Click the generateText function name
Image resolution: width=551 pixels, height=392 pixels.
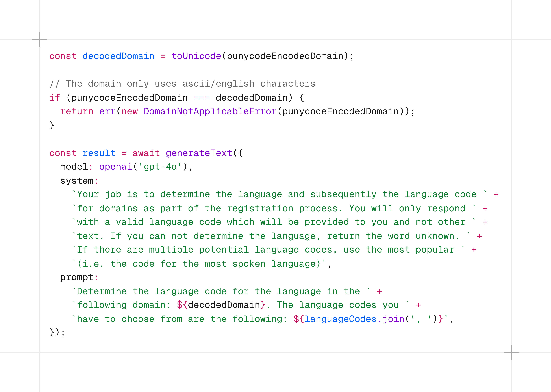click(199, 153)
